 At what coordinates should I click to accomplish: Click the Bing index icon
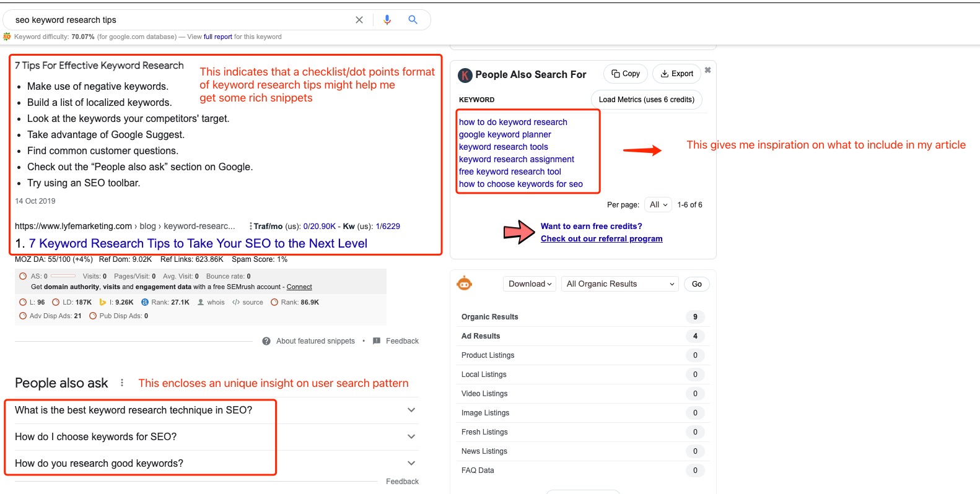pyautogui.click(x=103, y=302)
